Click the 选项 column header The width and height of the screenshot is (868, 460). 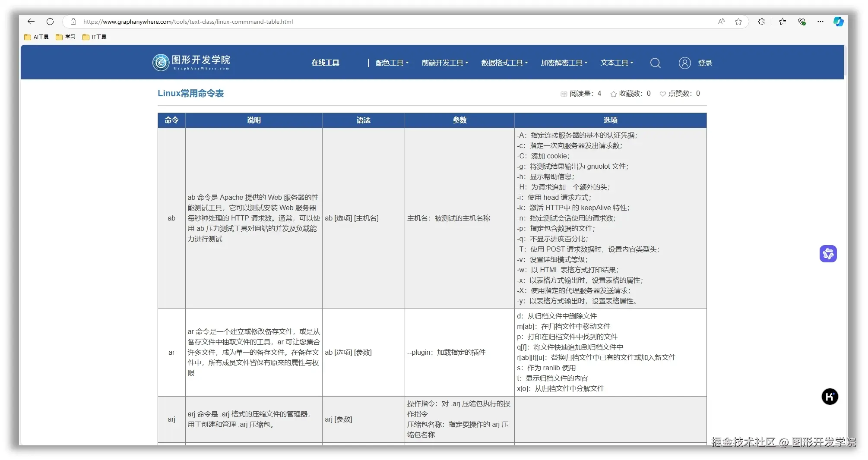point(611,120)
